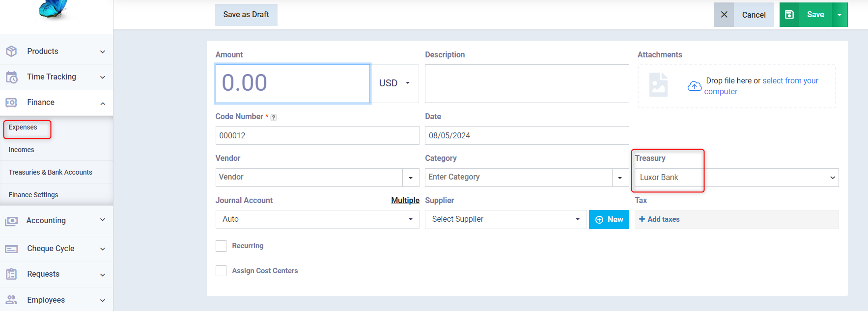Click the Add taxes link
The image size is (868, 311).
point(659,219)
